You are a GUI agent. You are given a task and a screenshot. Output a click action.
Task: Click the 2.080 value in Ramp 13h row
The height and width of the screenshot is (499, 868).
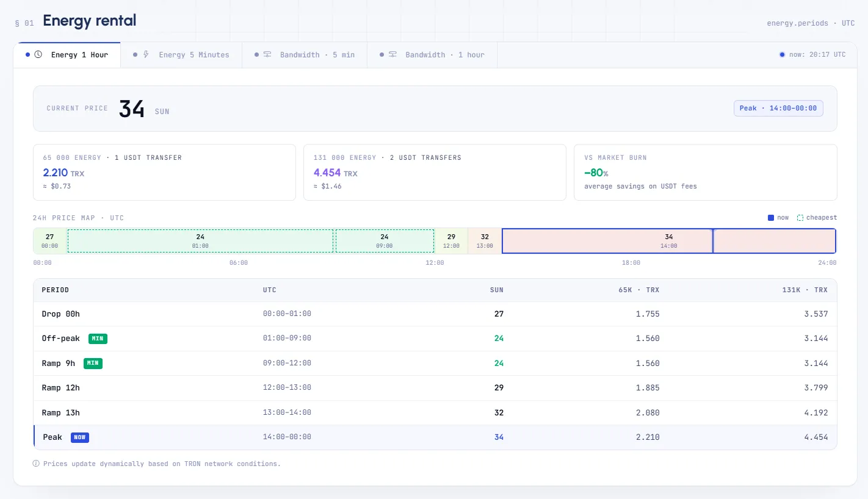[x=648, y=413]
